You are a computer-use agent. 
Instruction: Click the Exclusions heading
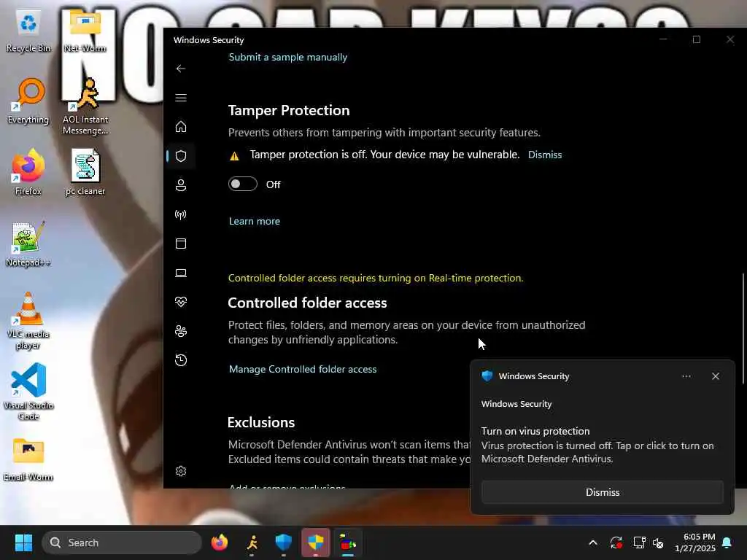261,422
